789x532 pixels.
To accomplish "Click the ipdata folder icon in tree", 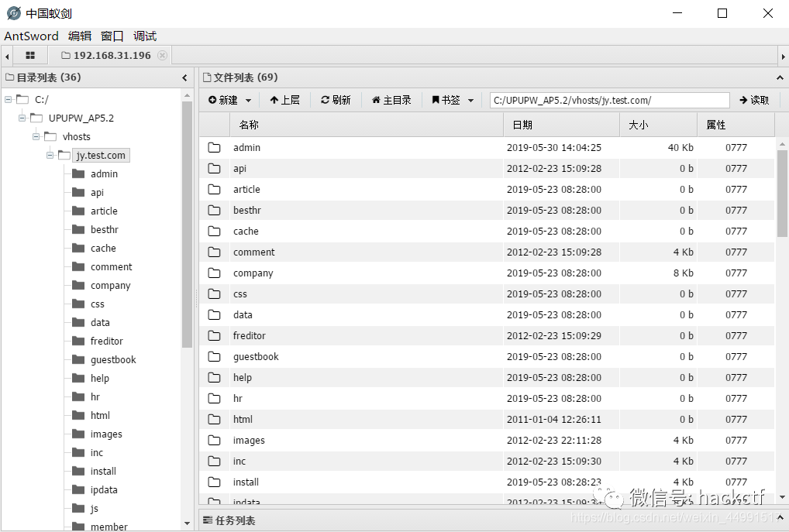I will click(x=78, y=489).
